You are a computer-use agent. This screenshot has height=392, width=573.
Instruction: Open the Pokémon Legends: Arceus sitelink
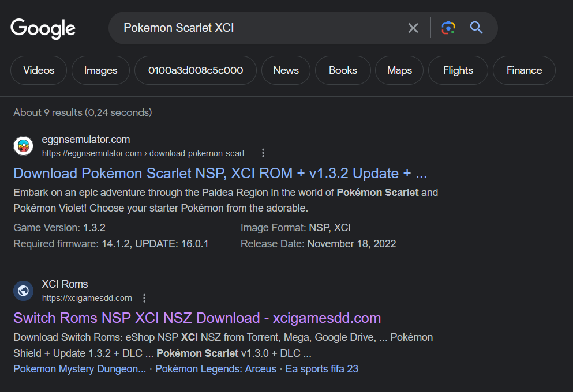click(216, 369)
